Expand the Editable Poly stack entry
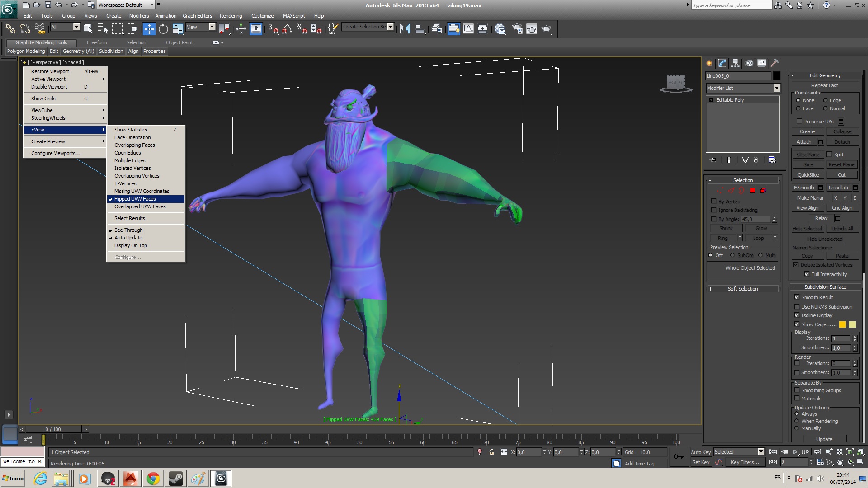Screen dimensions: 868x488 pyautogui.click(x=712, y=100)
